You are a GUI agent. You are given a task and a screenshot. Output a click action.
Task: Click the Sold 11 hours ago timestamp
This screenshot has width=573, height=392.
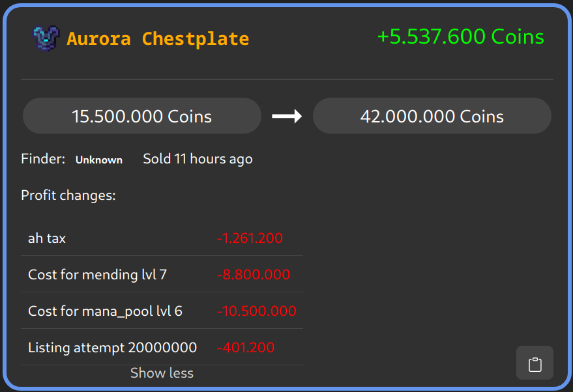(x=198, y=159)
